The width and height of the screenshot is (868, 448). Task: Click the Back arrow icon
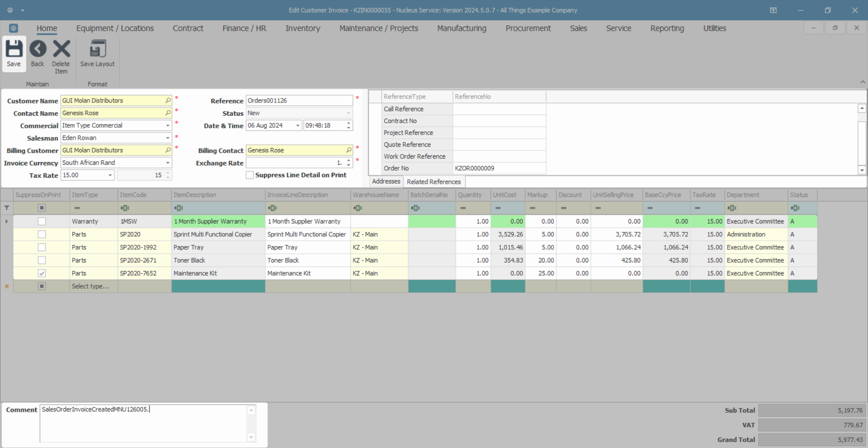point(38,49)
